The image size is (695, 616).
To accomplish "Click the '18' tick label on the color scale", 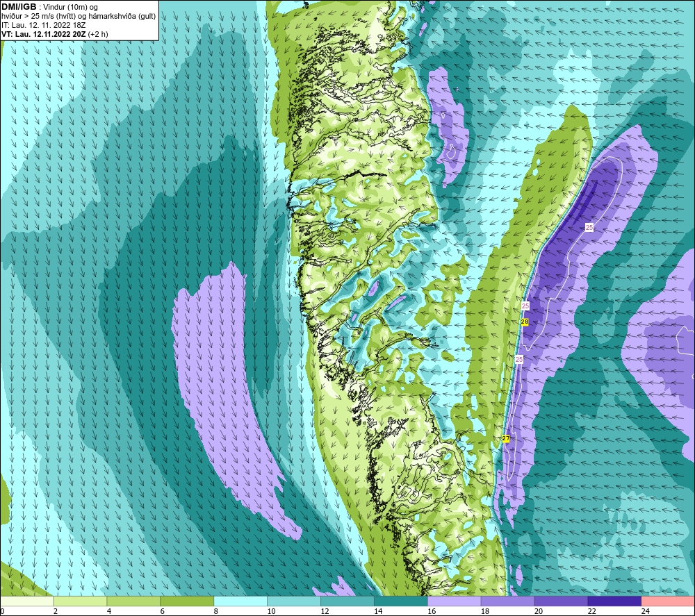I will click(485, 611).
